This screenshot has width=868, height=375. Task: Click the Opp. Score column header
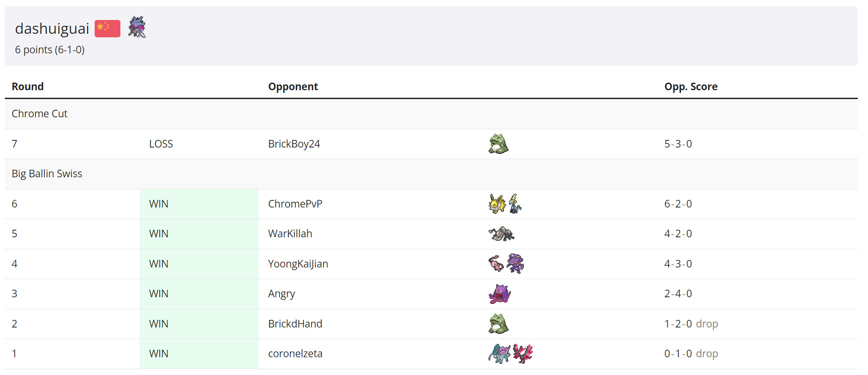pyautogui.click(x=690, y=87)
